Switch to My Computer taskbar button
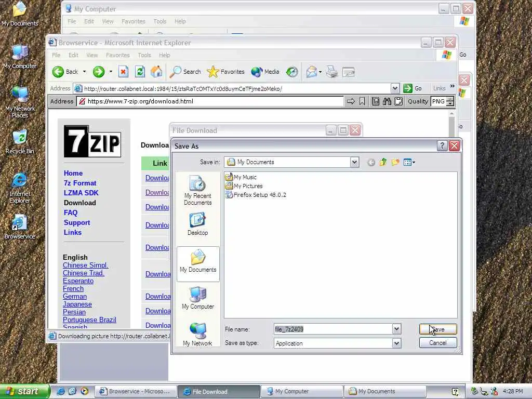Image resolution: width=532 pixels, height=399 pixels. [302, 391]
